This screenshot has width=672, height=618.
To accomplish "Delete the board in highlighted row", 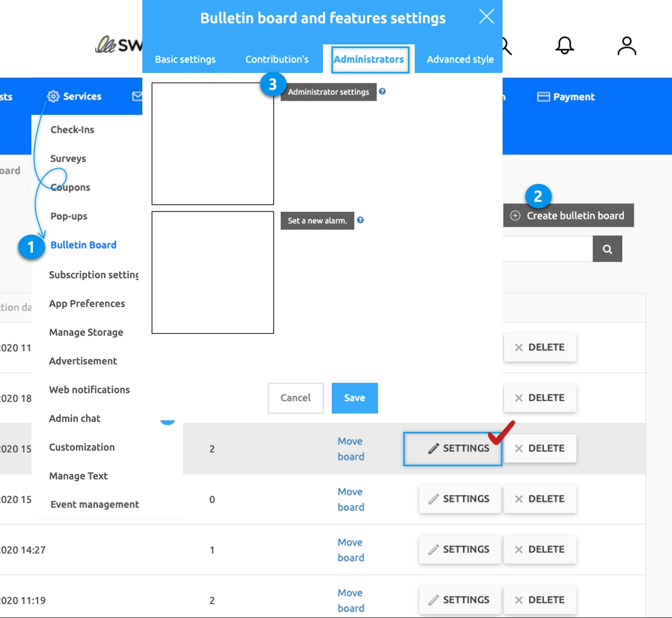I will (x=540, y=448).
